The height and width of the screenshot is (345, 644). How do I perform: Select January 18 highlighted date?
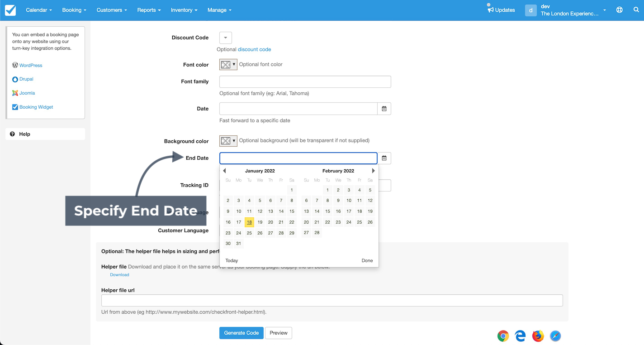(x=249, y=222)
